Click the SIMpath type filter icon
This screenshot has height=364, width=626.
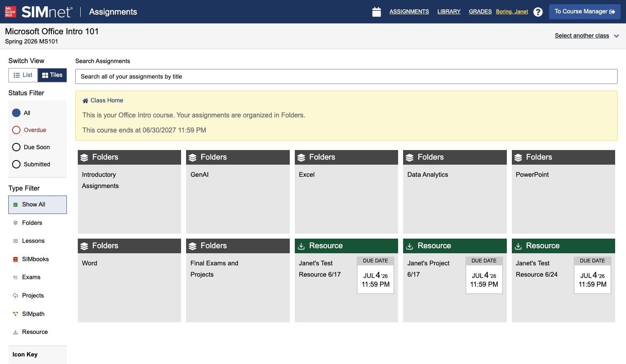(15, 314)
